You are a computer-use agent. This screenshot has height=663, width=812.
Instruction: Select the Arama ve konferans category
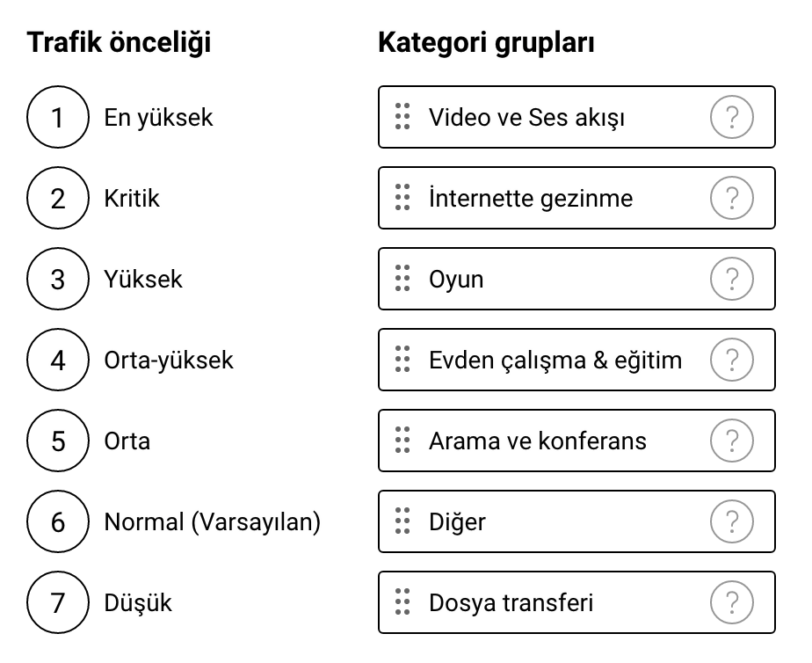576,441
